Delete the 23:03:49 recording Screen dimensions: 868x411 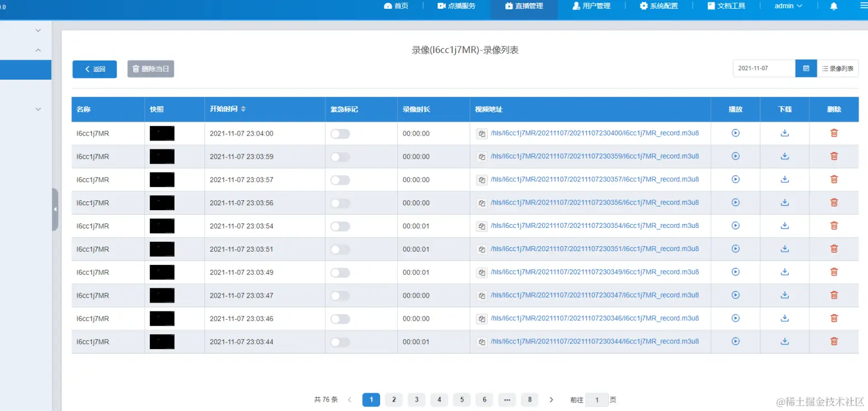[x=834, y=272]
